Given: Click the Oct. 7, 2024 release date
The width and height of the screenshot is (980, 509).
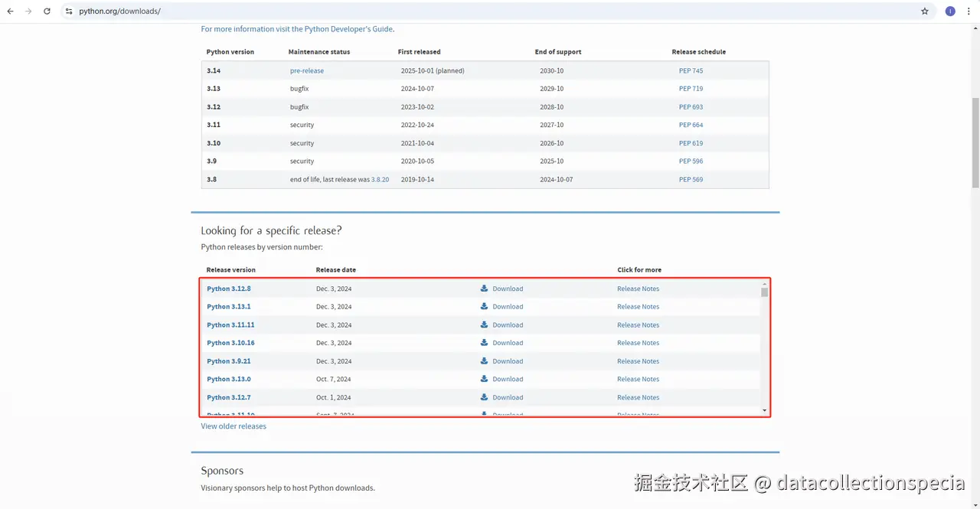Looking at the screenshot, I should pyautogui.click(x=333, y=379).
